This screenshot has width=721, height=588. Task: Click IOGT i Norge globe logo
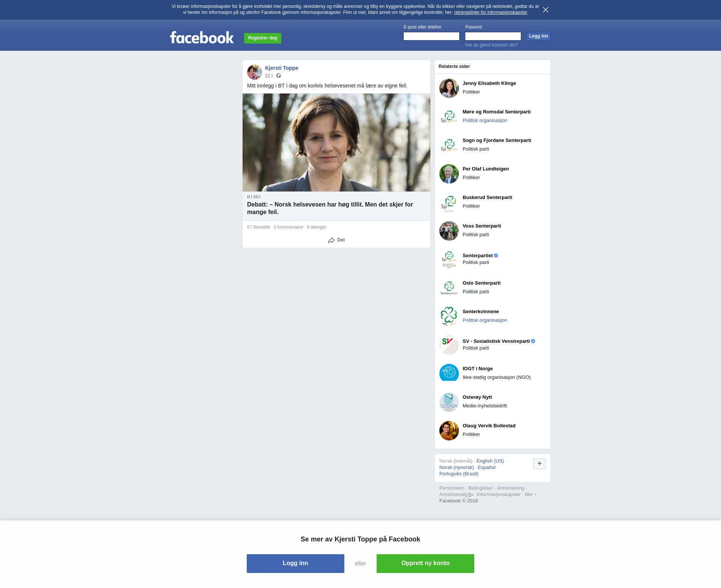[449, 374]
